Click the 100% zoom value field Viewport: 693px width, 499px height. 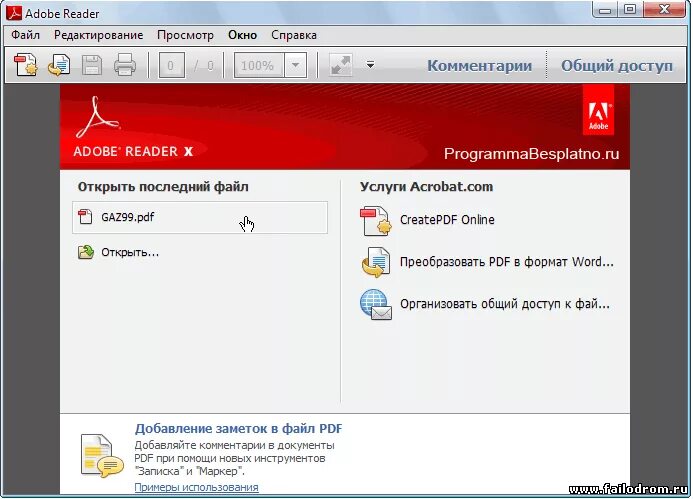pyautogui.click(x=259, y=65)
